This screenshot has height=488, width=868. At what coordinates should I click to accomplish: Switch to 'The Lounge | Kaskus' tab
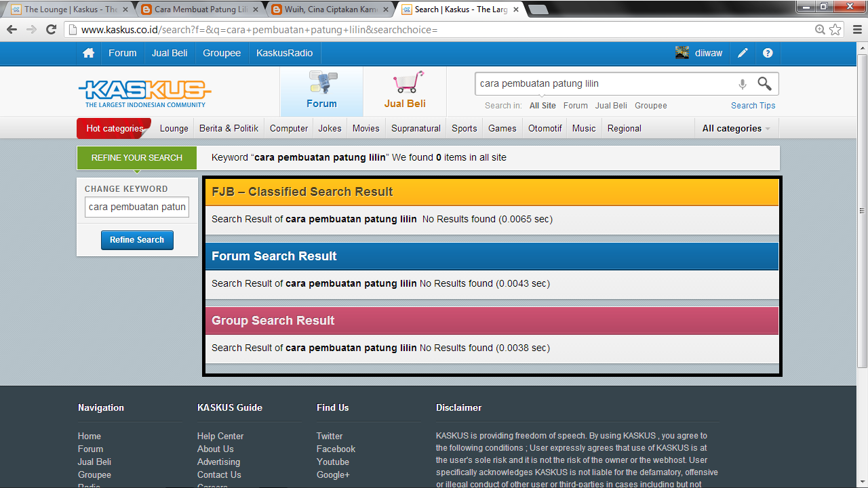point(71,9)
